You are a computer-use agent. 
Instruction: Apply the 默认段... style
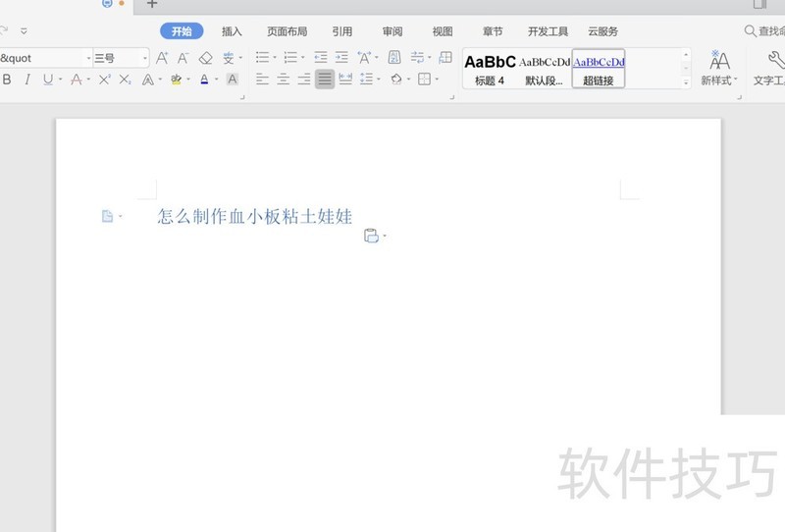tap(545, 69)
